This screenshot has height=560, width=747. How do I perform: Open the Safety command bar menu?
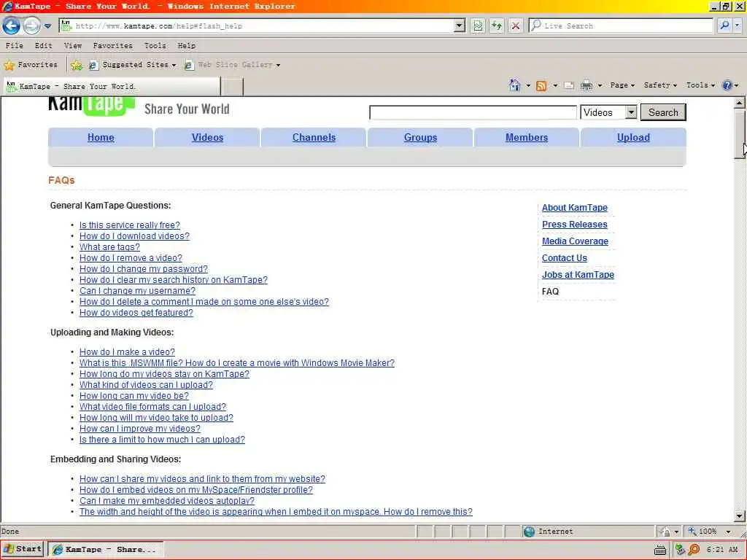coord(660,85)
